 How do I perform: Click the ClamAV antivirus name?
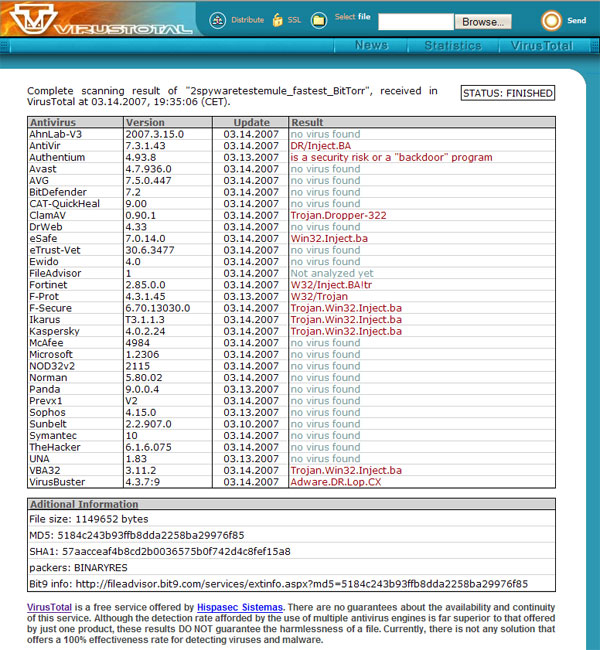coord(47,216)
